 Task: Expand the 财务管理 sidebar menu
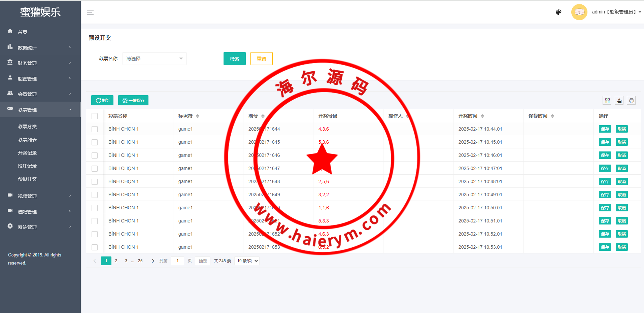click(x=40, y=63)
